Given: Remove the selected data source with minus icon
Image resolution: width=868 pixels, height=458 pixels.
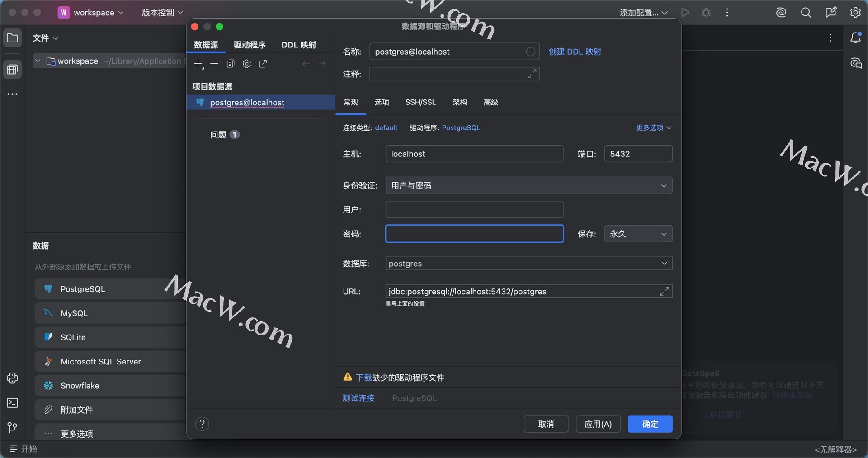Looking at the screenshot, I should [x=214, y=64].
